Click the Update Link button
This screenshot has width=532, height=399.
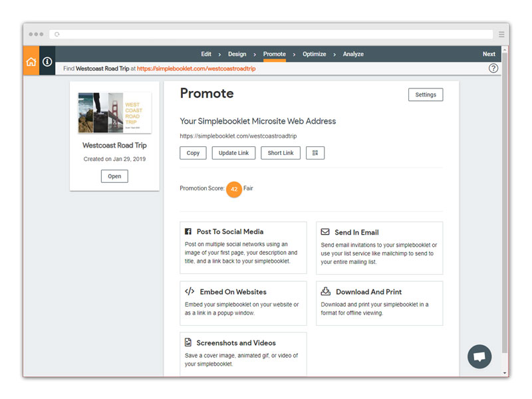233,153
